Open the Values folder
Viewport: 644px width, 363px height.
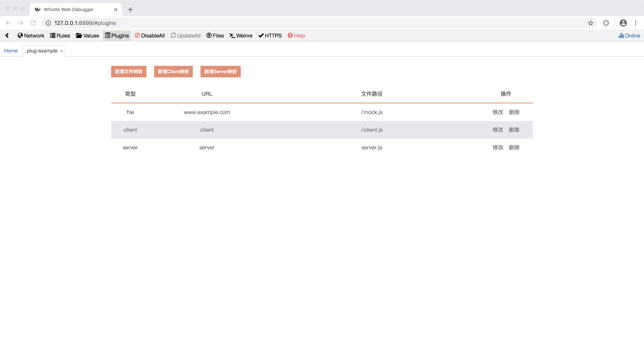(87, 36)
